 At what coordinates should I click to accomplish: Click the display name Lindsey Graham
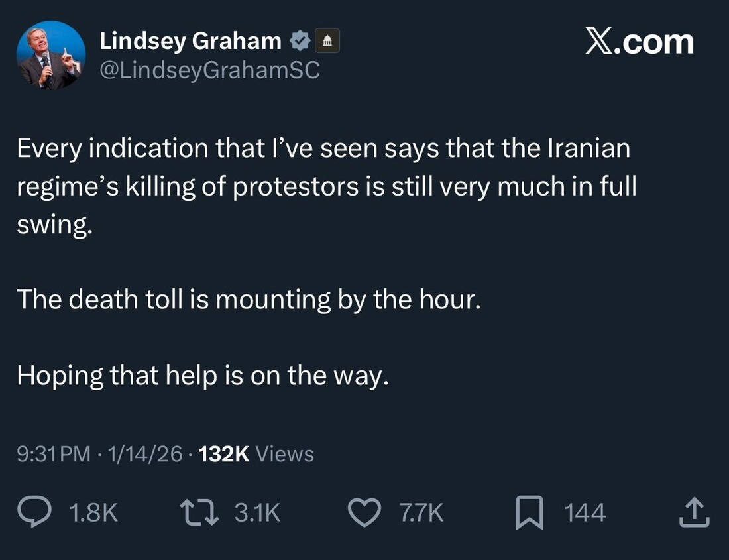pyautogui.click(x=190, y=41)
